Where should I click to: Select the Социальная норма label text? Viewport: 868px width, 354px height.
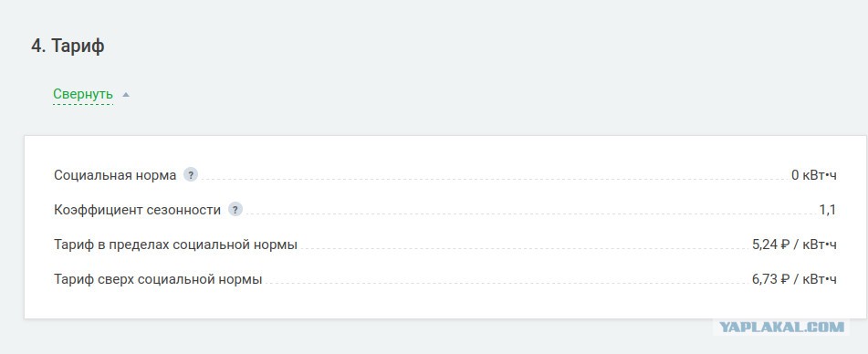(x=115, y=175)
